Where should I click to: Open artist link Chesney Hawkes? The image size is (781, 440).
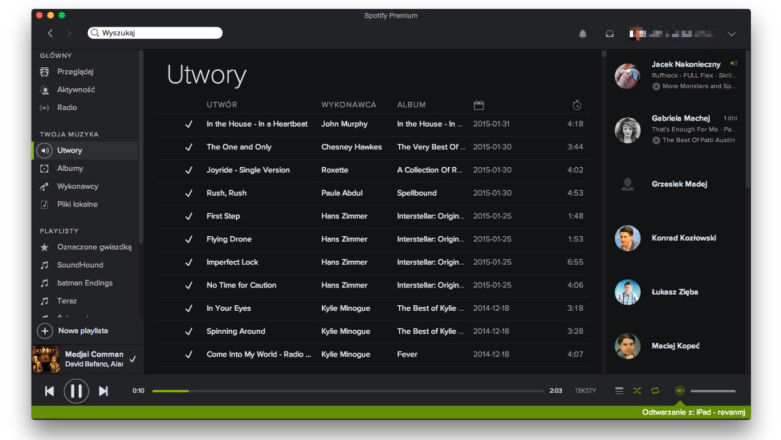tap(351, 147)
